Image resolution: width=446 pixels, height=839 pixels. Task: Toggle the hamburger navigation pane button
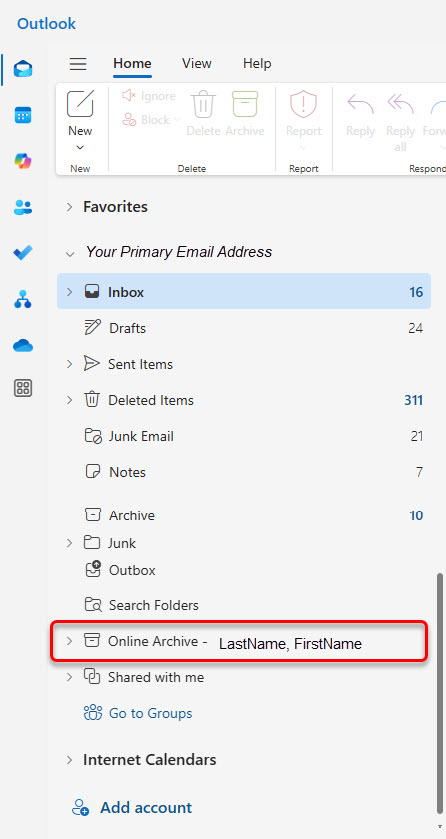click(78, 64)
